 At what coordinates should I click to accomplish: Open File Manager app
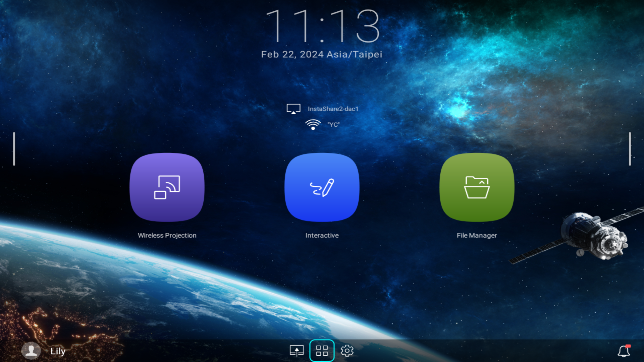(x=476, y=186)
